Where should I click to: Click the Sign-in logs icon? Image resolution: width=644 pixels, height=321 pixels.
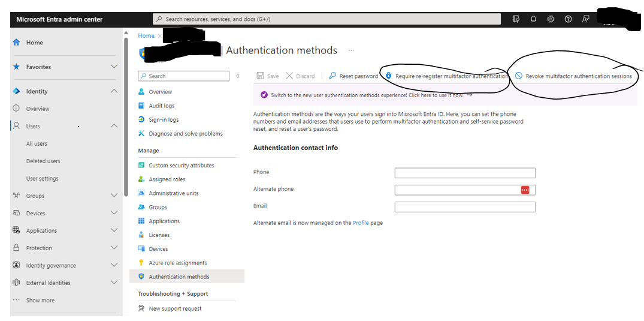(141, 119)
